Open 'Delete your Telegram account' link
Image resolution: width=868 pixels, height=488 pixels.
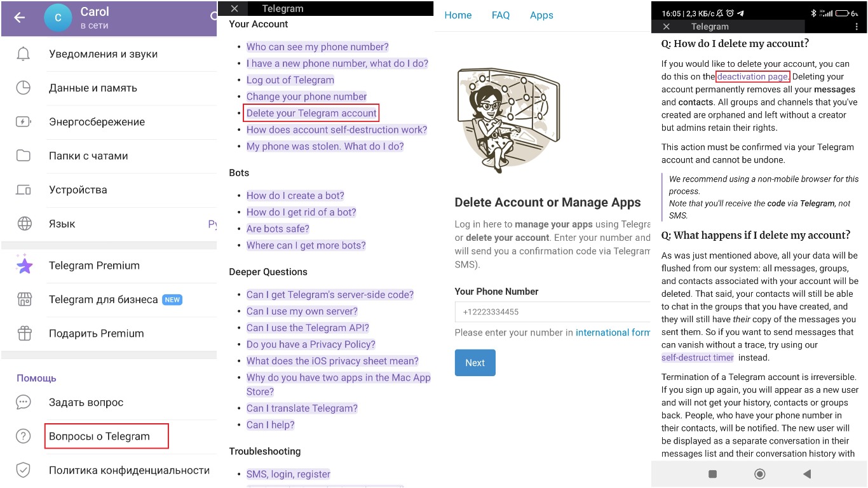[x=311, y=113]
